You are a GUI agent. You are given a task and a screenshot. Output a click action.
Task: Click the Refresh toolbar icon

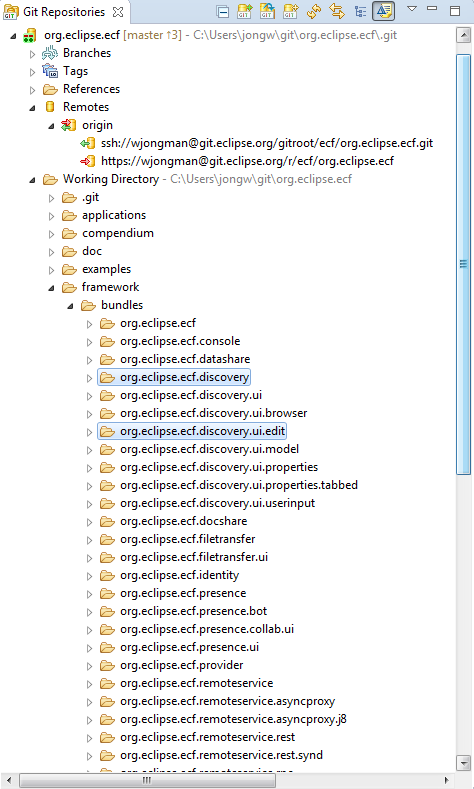coord(314,12)
